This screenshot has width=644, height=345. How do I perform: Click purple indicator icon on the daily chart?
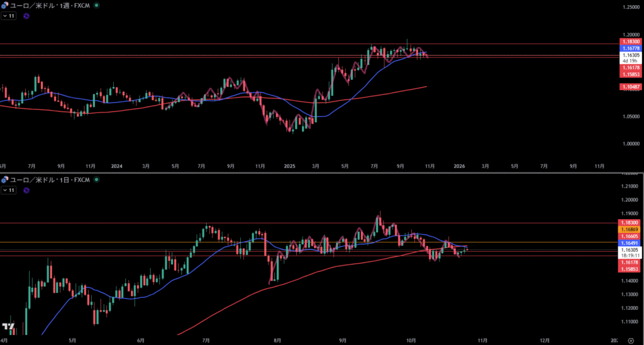tap(26, 189)
